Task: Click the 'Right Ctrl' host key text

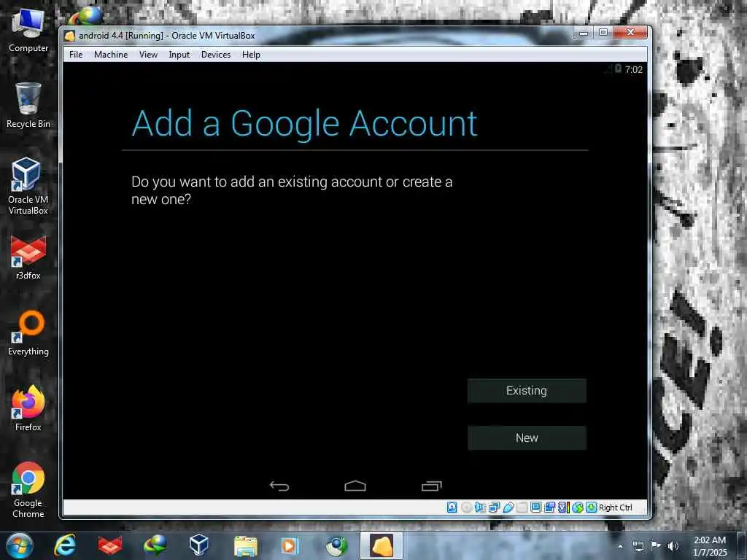Action: click(x=615, y=507)
